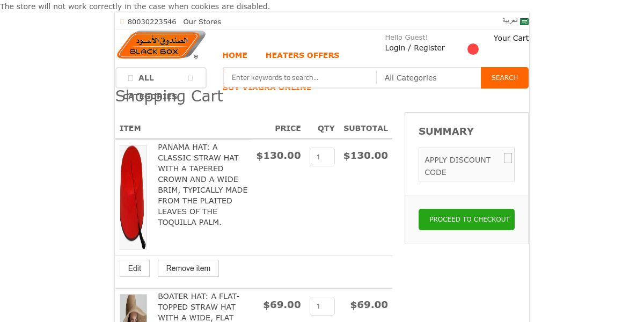The height and width of the screenshot is (322, 644).
Task: Go to the HOME menu item
Action: pos(235,55)
